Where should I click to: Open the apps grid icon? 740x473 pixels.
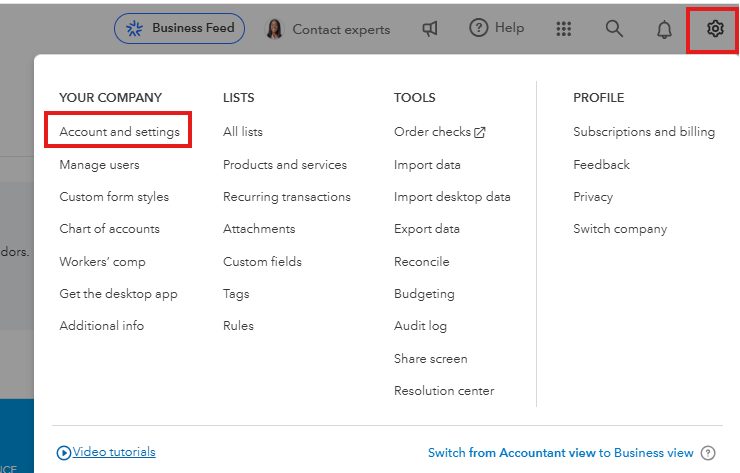(x=564, y=29)
